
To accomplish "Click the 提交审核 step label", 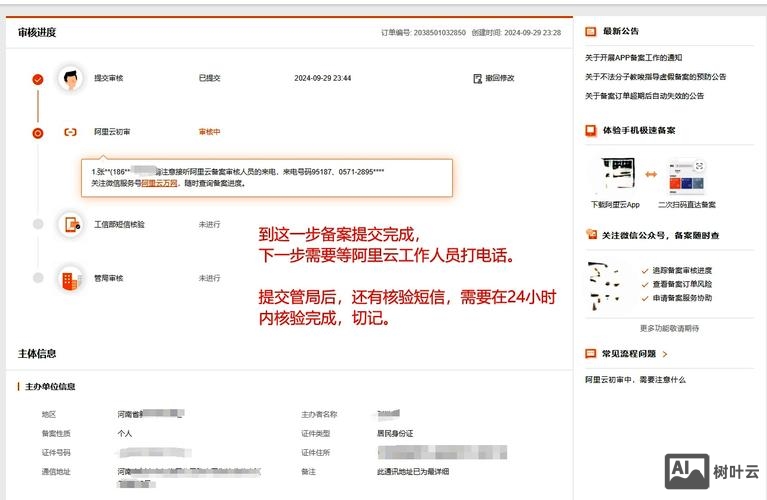I will pos(109,78).
